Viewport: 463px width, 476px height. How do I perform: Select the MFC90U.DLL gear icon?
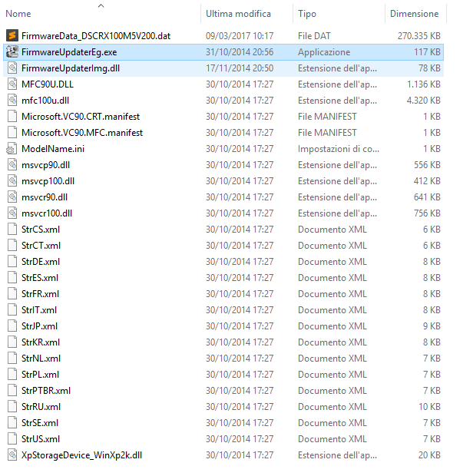pos(12,84)
